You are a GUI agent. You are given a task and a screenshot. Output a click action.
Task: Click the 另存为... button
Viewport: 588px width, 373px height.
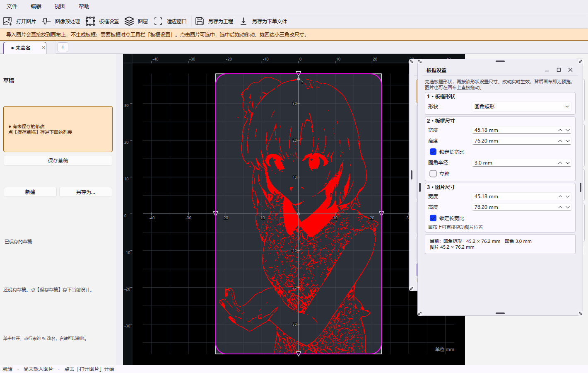pyautogui.click(x=86, y=192)
